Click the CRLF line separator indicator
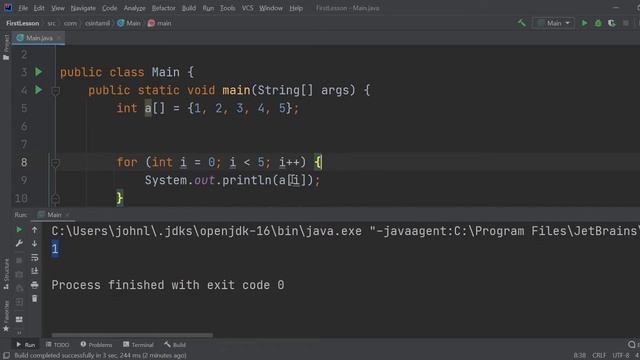 (x=599, y=356)
